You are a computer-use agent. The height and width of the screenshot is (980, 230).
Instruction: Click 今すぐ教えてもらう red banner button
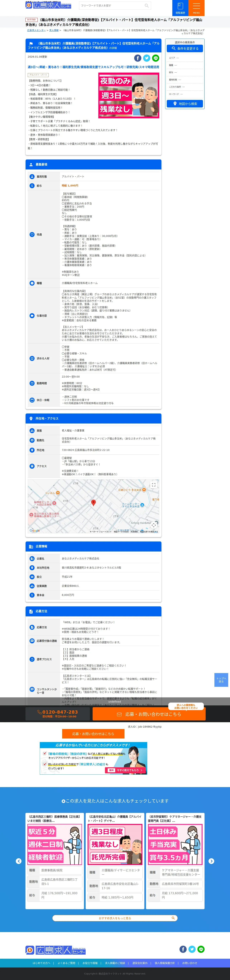click(126, 770)
